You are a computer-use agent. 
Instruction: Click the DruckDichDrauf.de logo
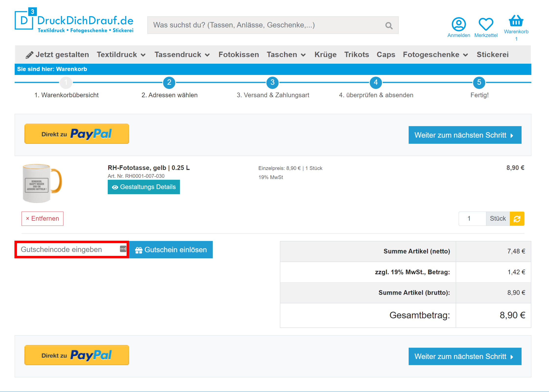click(x=74, y=21)
